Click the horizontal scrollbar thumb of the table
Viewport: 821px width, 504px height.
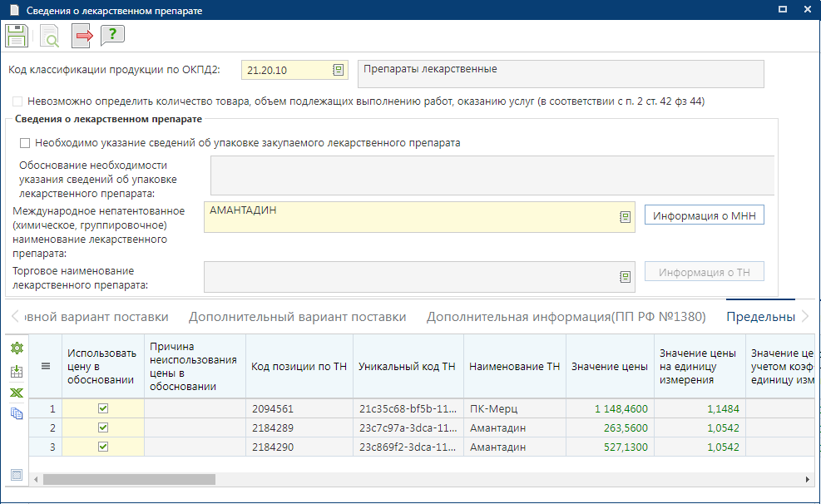click(129, 479)
